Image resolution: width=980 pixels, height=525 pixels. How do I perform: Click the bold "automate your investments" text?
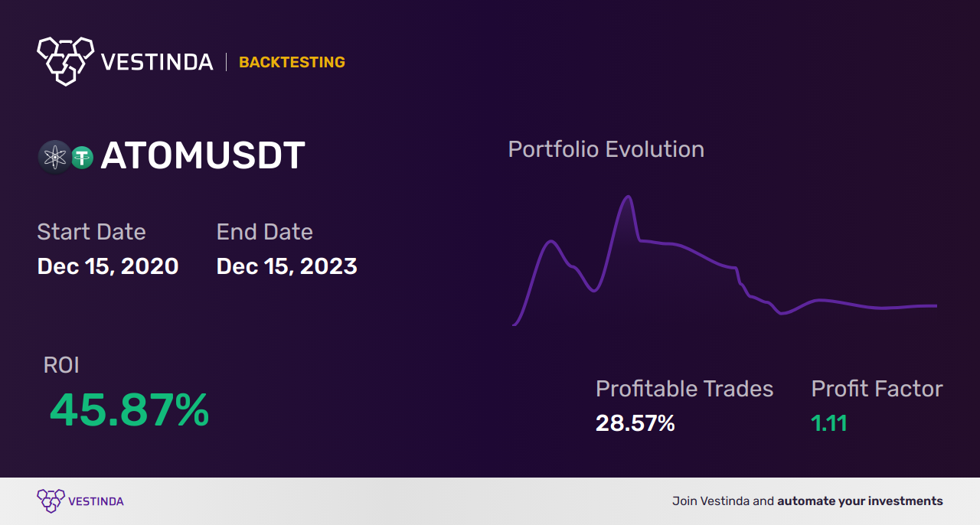point(860,501)
